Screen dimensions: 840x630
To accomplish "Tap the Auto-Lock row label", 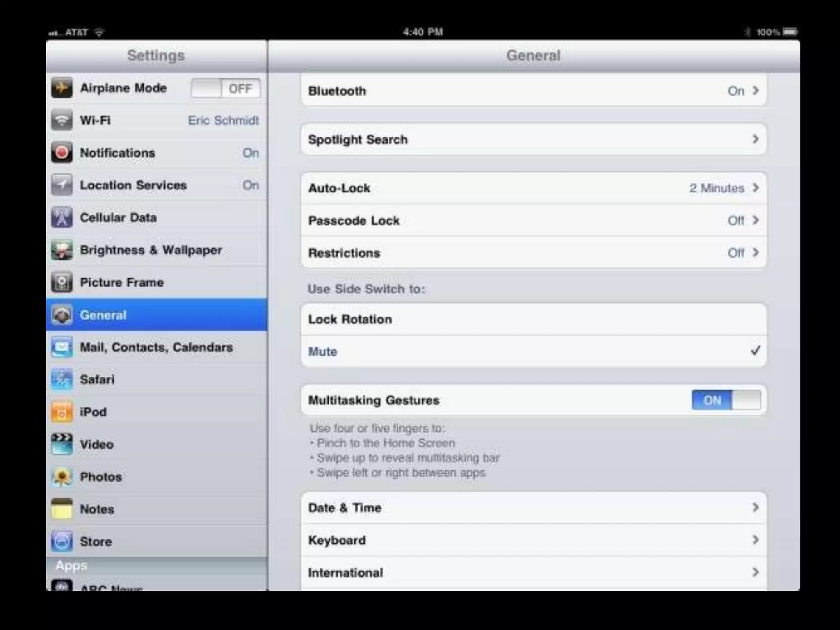I will click(x=339, y=188).
